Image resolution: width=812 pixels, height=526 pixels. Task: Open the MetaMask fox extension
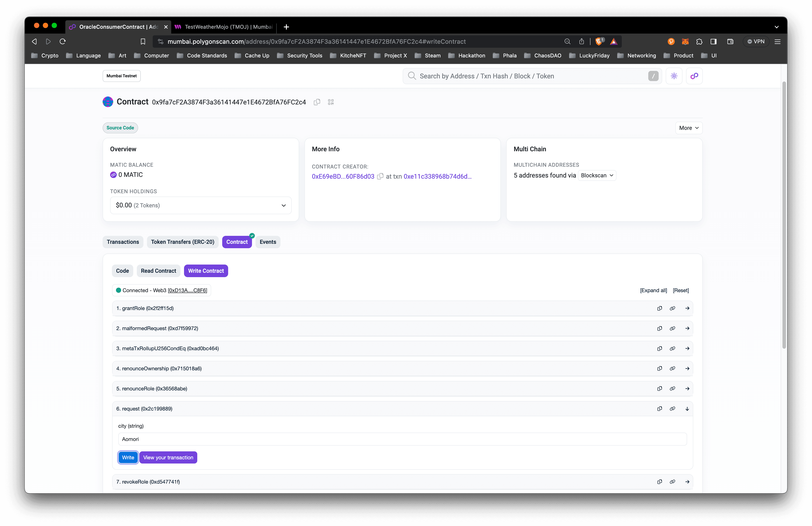685,41
